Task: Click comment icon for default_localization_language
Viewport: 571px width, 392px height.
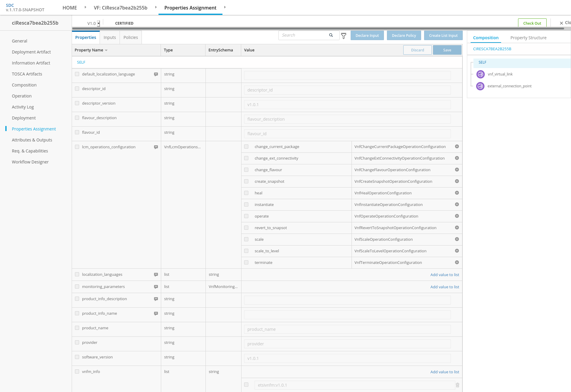Action: tap(156, 74)
